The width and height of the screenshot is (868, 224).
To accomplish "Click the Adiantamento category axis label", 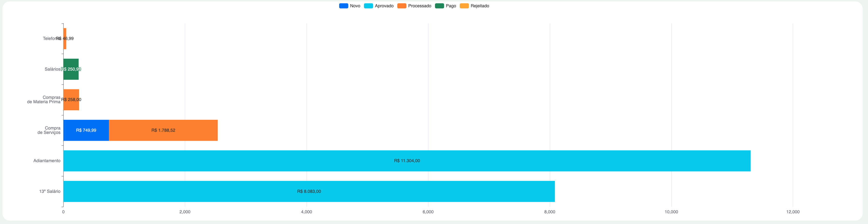I will [x=47, y=161].
